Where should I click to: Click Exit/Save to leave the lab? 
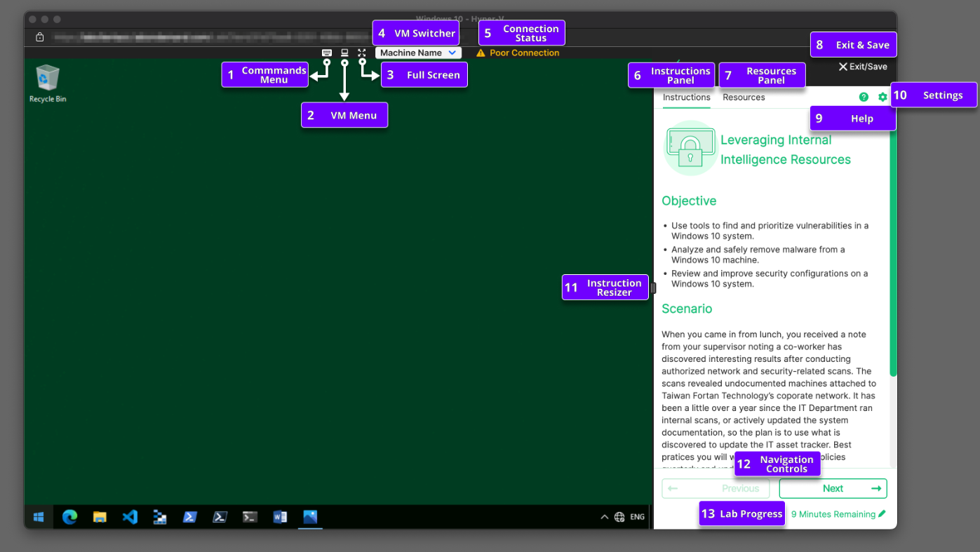tap(863, 67)
